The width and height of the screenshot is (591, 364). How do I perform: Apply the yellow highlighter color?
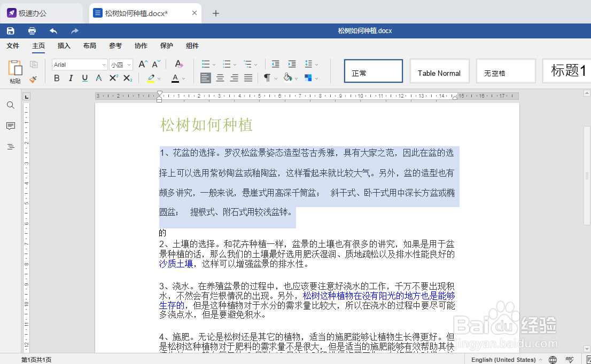(x=151, y=78)
